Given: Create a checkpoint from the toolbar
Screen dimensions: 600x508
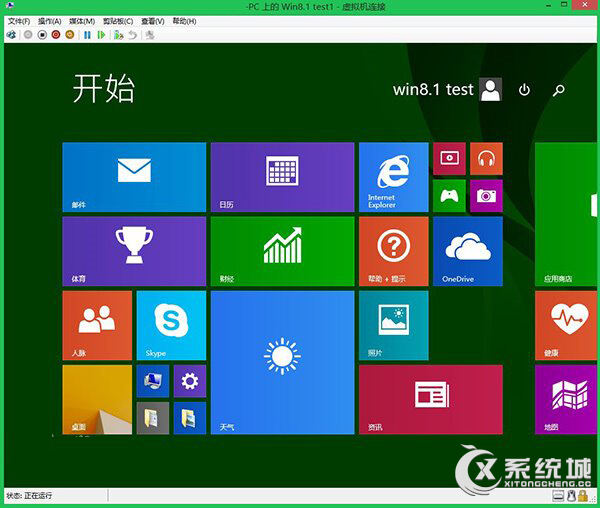Looking at the screenshot, I should [x=119, y=35].
